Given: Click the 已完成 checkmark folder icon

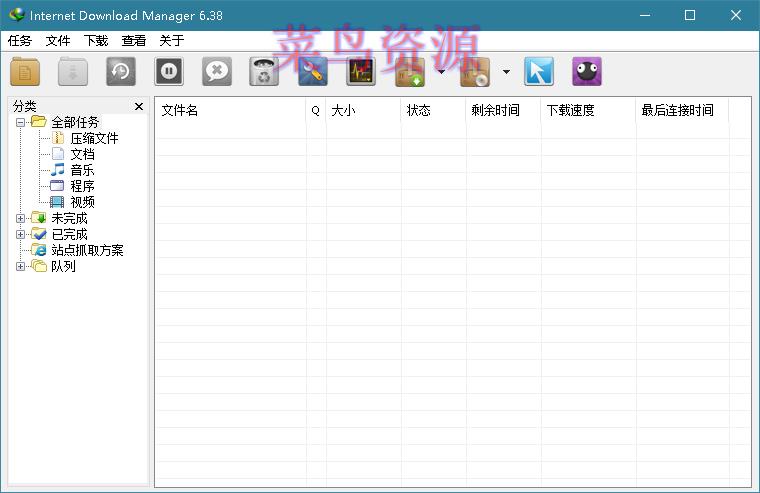Looking at the screenshot, I should [39, 234].
